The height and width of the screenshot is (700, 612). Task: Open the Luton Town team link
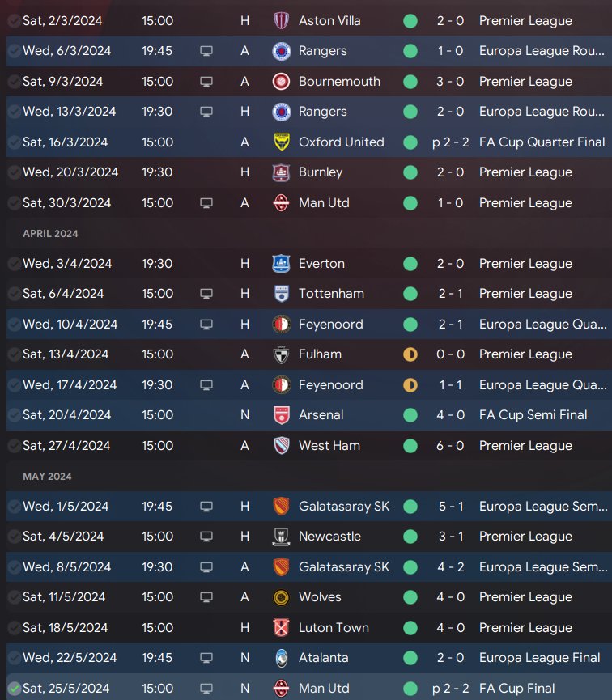(334, 628)
